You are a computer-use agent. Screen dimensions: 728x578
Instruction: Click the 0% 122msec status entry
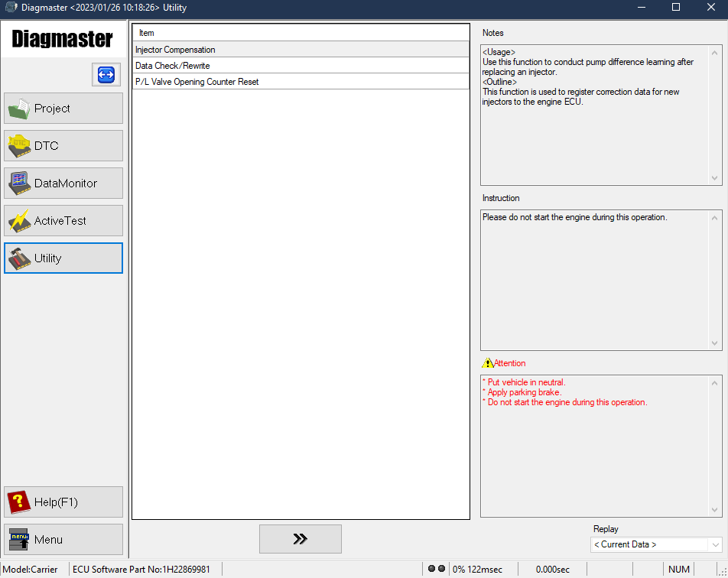477,569
